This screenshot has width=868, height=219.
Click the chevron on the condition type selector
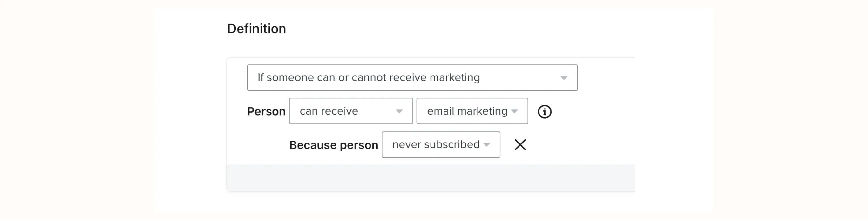click(563, 78)
